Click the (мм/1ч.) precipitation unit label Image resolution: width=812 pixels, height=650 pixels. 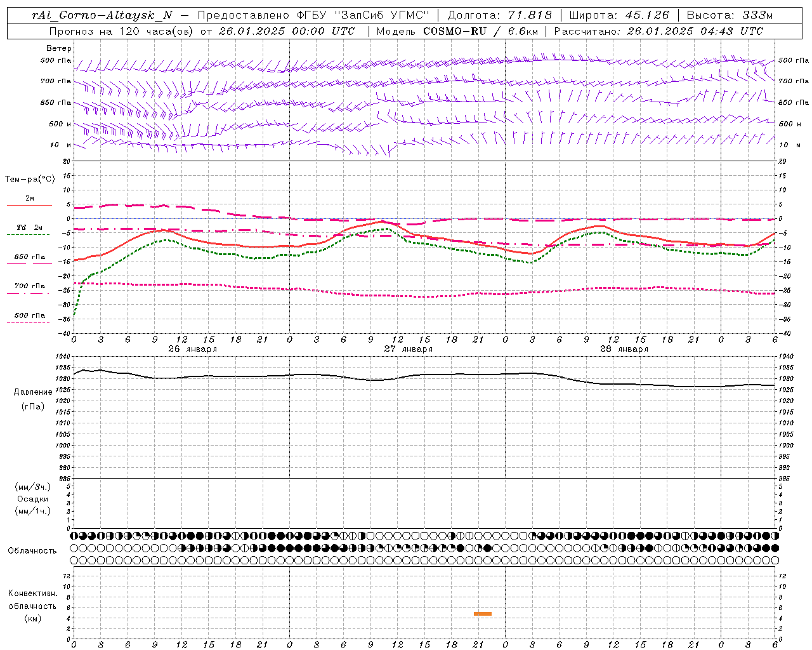[x=33, y=511]
